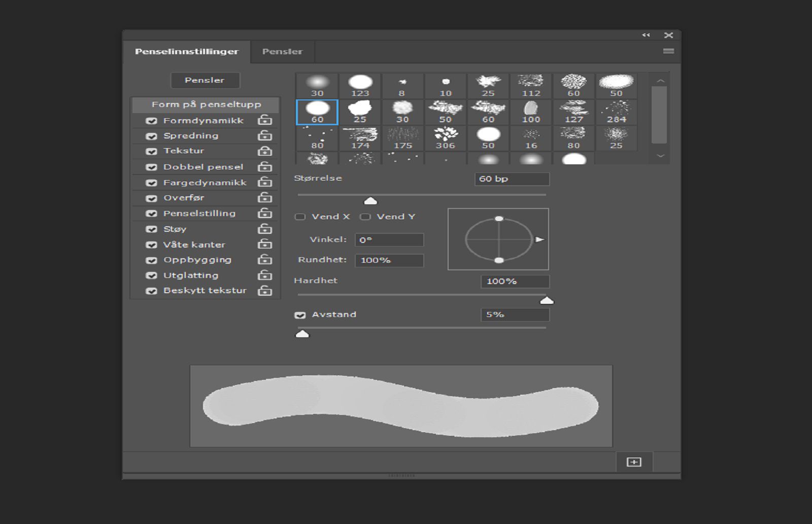Click the Hardhet slider handle
This screenshot has height=524, width=812.
tap(547, 300)
